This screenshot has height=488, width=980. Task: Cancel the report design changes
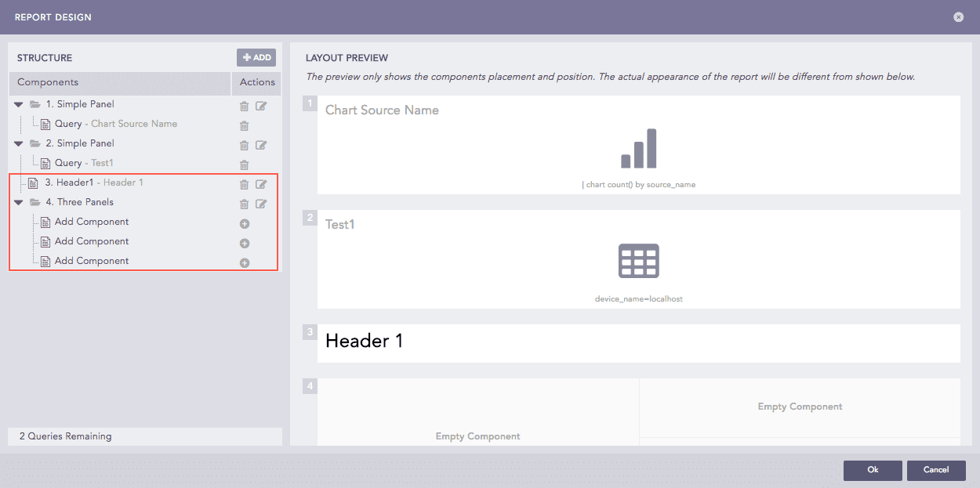point(936,470)
